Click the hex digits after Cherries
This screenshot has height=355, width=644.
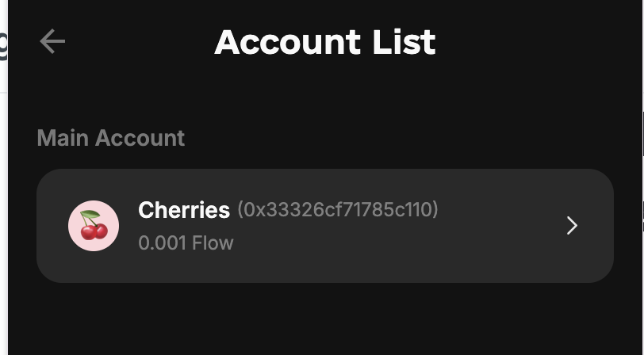tap(338, 210)
